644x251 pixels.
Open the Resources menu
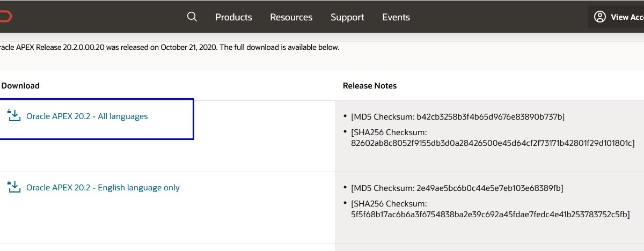[x=291, y=17]
